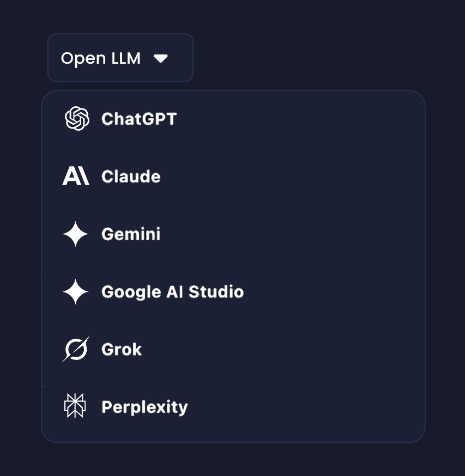This screenshot has height=476, width=465.
Task: Click the Open LLM dropdown button label
Action: point(101,58)
